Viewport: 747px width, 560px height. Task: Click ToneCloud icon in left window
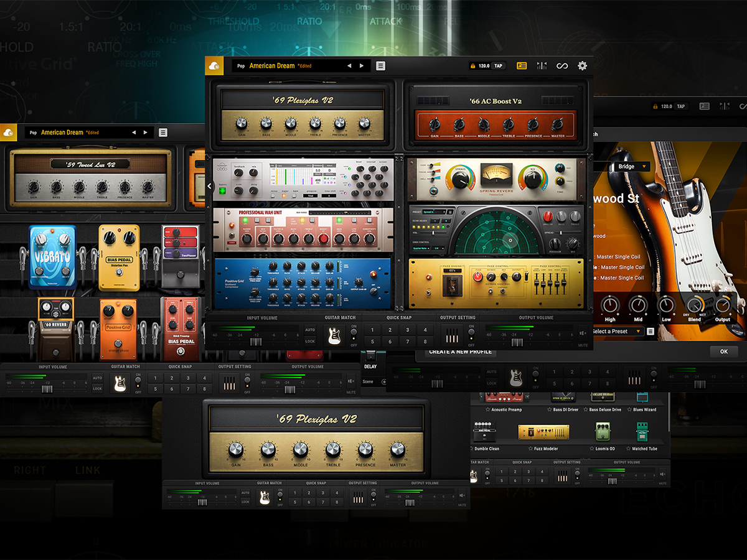point(8,132)
